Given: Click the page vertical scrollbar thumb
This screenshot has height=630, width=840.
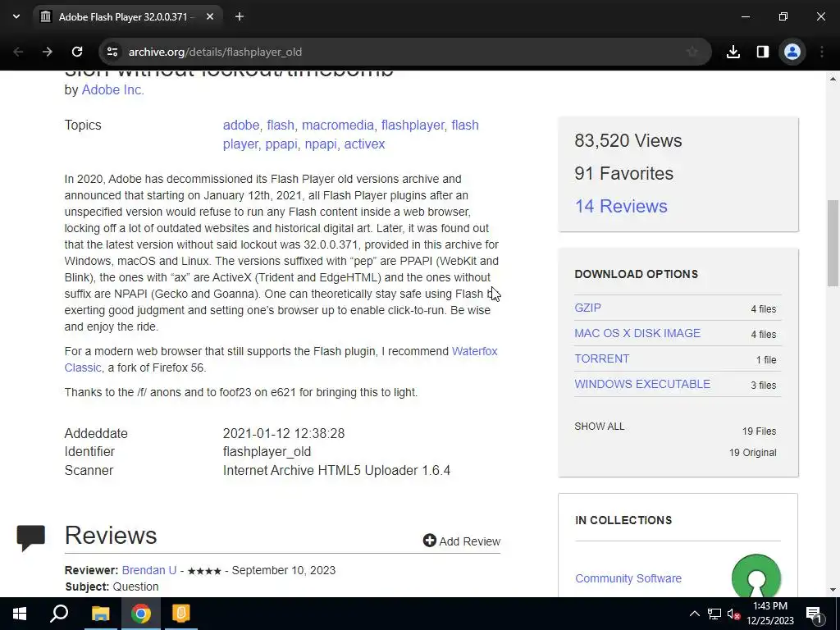Looking at the screenshot, I should tap(833, 244).
